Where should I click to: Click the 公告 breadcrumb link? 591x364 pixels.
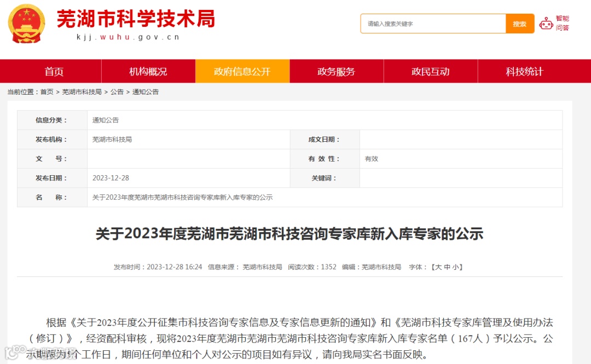click(x=117, y=91)
